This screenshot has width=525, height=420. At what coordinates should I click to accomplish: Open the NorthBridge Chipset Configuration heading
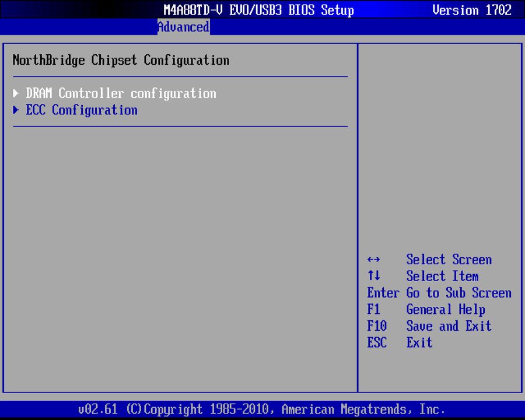120,60
